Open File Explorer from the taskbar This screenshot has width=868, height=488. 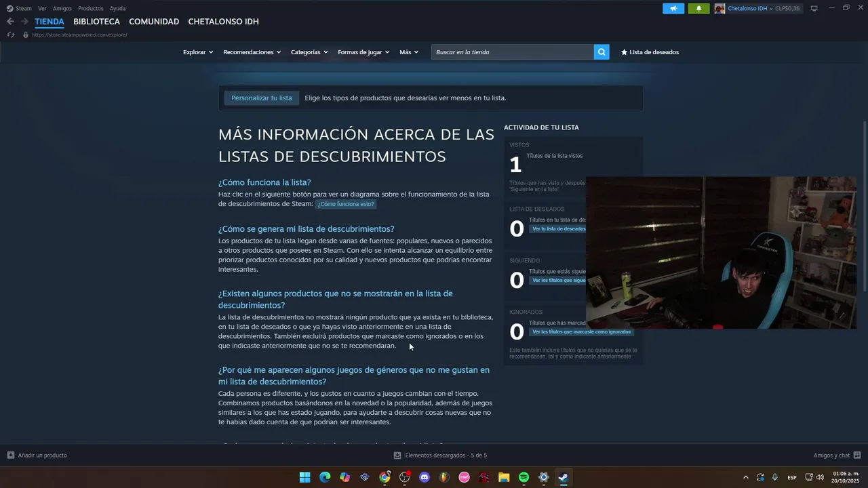pos(504,477)
